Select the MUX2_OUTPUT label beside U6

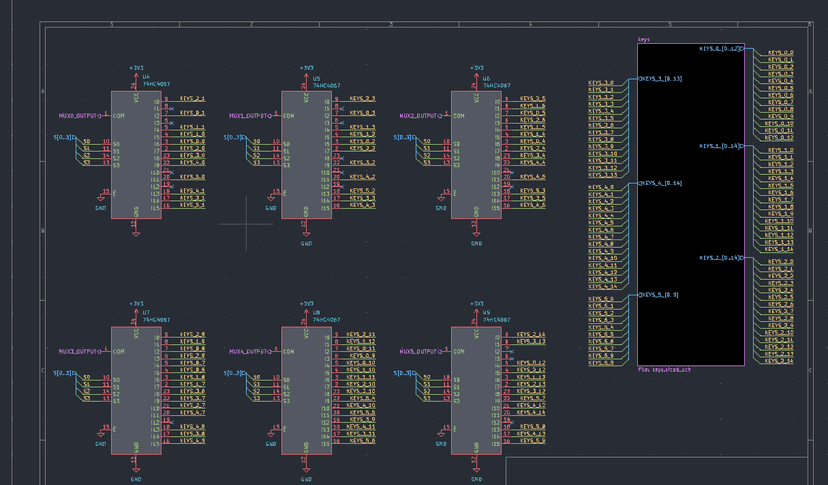click(420, 116)
